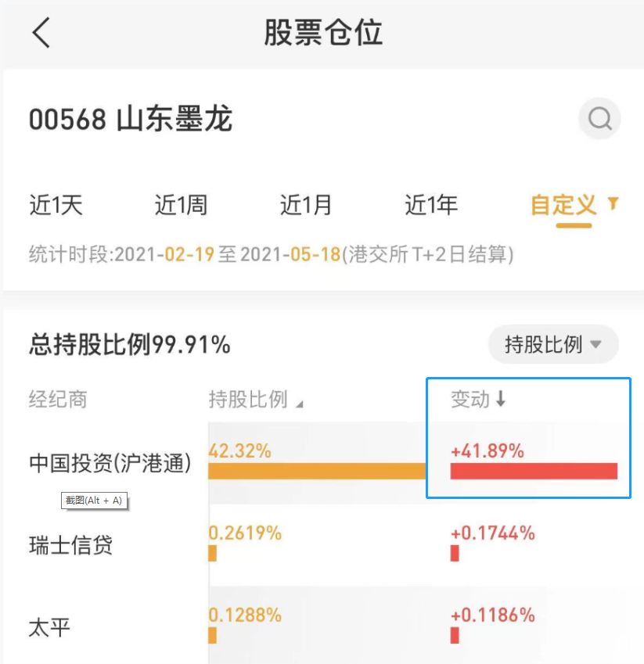Tap the 统计时段 date range text
The image size is (644, 664).
pyautogui.click(x=271, y=255)
